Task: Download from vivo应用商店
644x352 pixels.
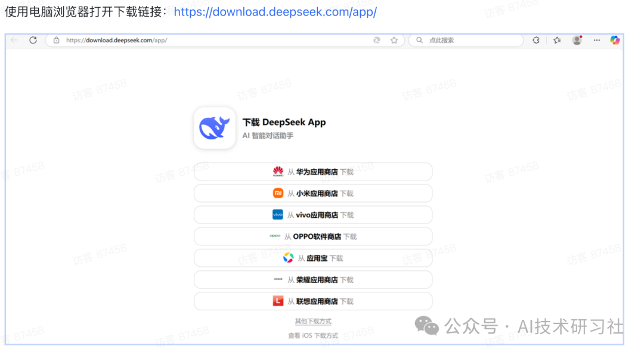Action: point(313,215)
